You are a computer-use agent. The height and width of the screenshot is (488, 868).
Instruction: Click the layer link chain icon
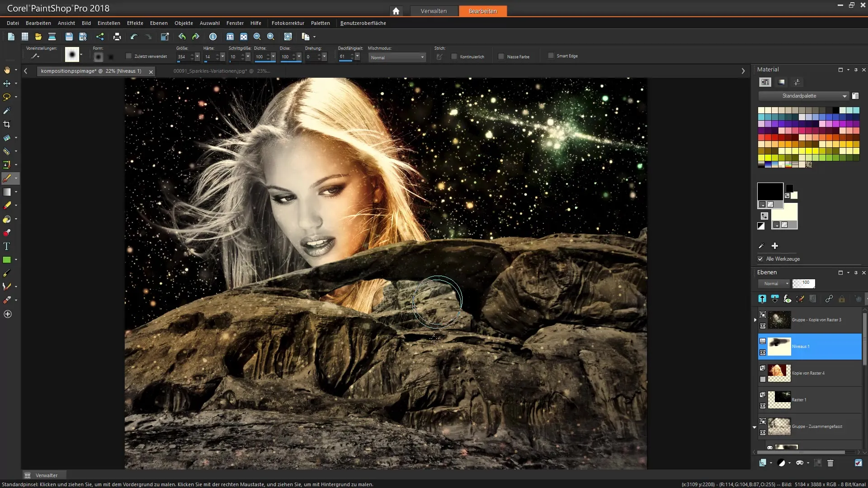coord(829,299)
